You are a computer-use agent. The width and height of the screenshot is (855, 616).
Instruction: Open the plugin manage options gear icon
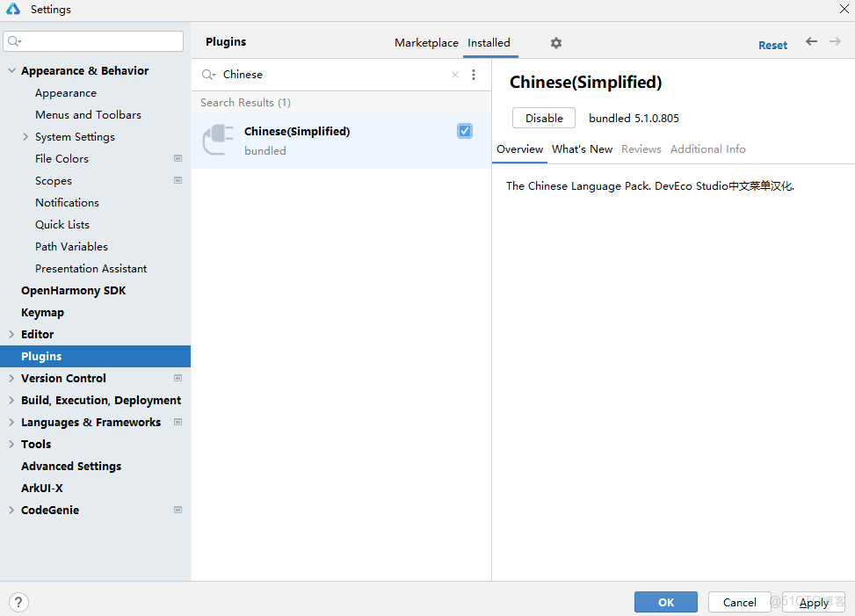pos(555,42)
